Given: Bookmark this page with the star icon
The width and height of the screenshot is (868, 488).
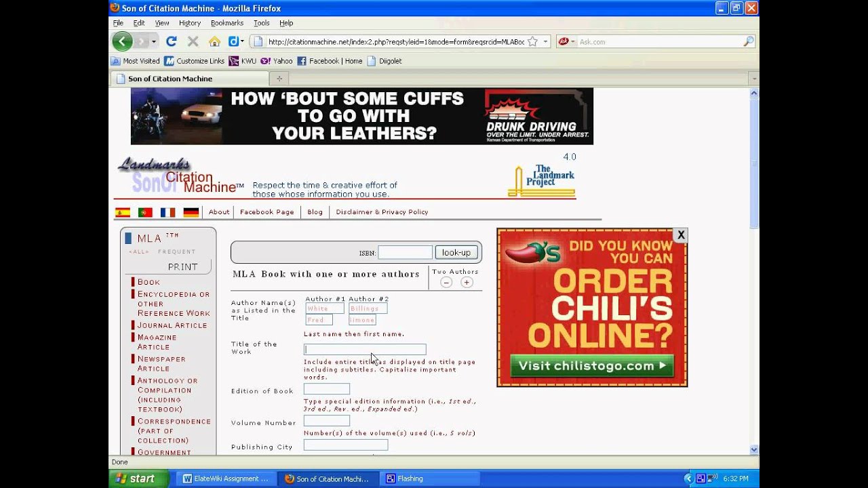Looking at the screenshot, I should point(533,41).
